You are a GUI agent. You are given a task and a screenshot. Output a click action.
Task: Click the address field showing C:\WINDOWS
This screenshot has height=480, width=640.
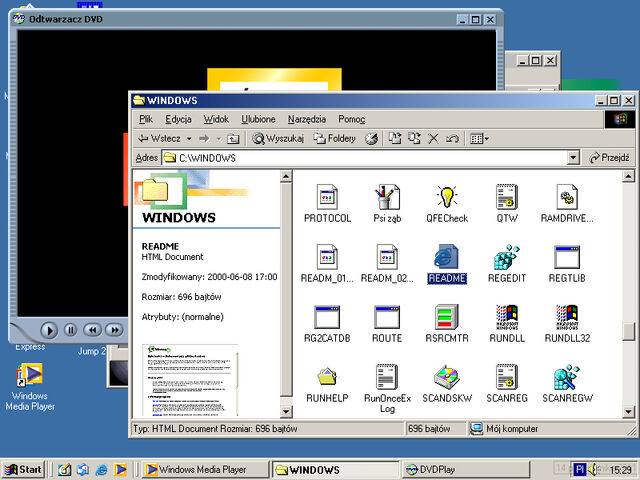365,158
